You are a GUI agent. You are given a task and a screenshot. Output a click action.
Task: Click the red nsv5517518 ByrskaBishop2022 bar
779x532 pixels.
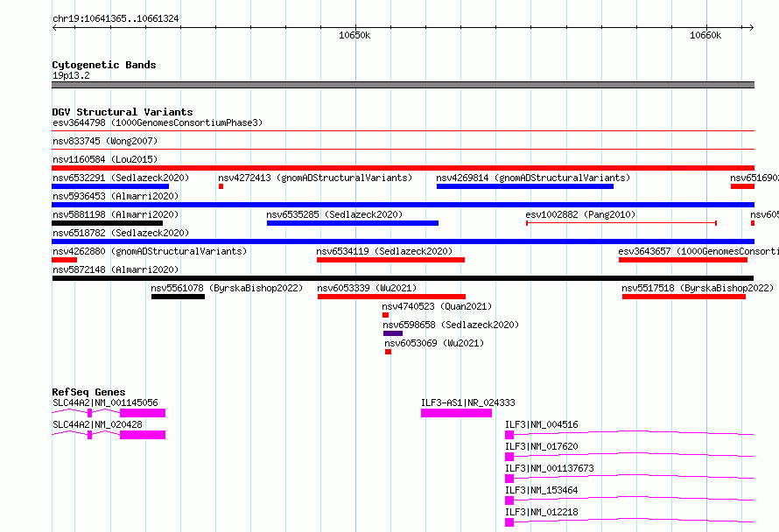click(x=684, y=297)
